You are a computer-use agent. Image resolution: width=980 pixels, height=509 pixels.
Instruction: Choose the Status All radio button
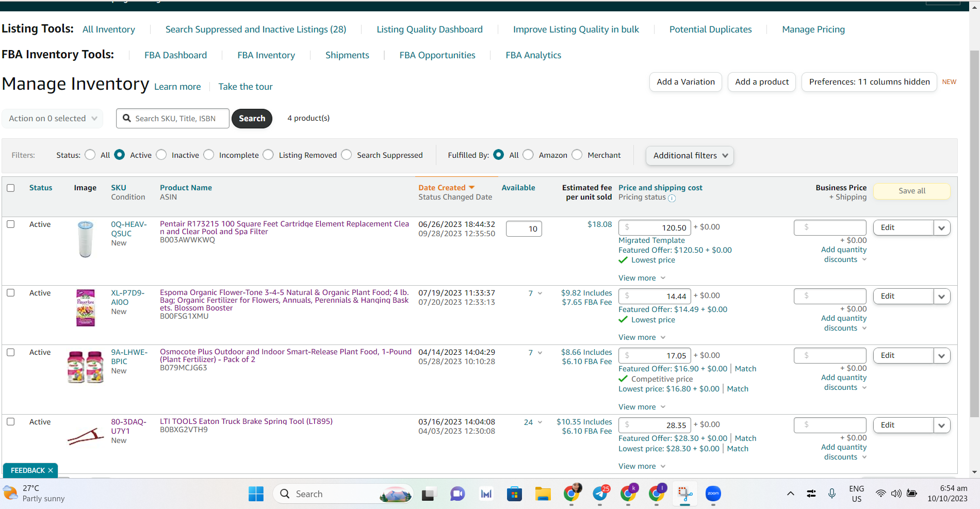[x=90, y=155]
